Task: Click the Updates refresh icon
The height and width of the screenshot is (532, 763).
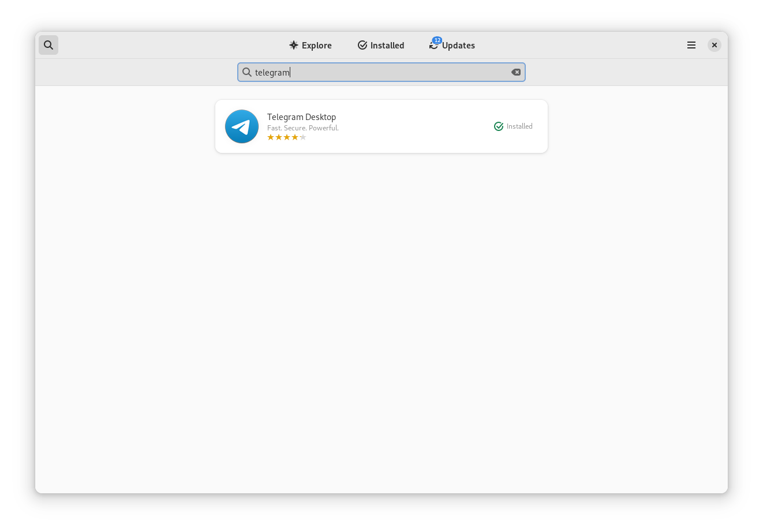Action: (x=433, y=46)
